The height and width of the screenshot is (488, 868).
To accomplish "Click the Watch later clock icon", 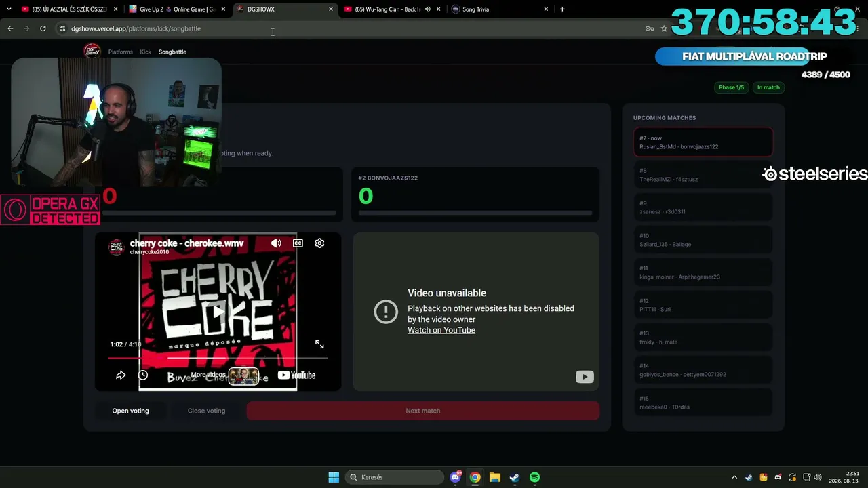I will [x=143, y=375].
